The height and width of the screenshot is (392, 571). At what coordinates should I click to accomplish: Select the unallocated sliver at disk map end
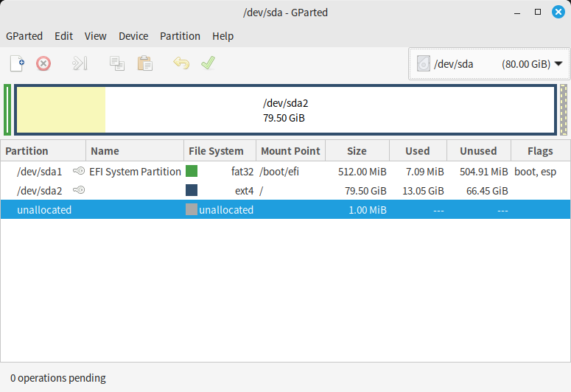point(564,110)
